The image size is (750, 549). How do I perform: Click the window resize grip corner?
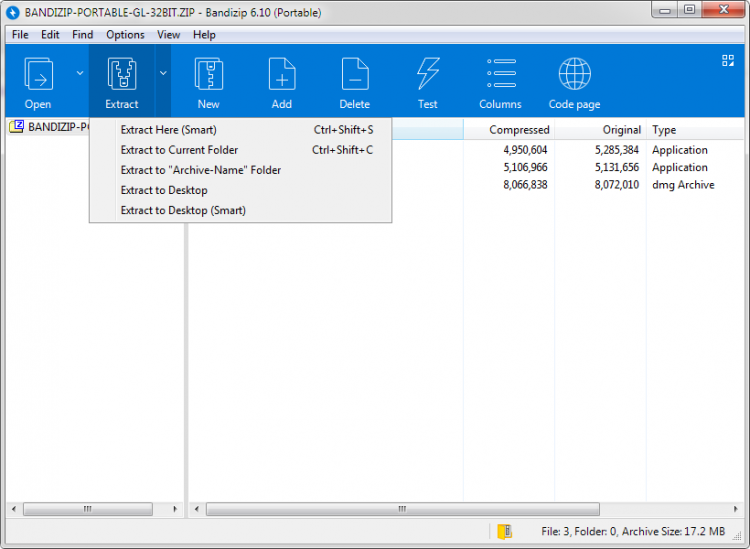pos(737,536)
